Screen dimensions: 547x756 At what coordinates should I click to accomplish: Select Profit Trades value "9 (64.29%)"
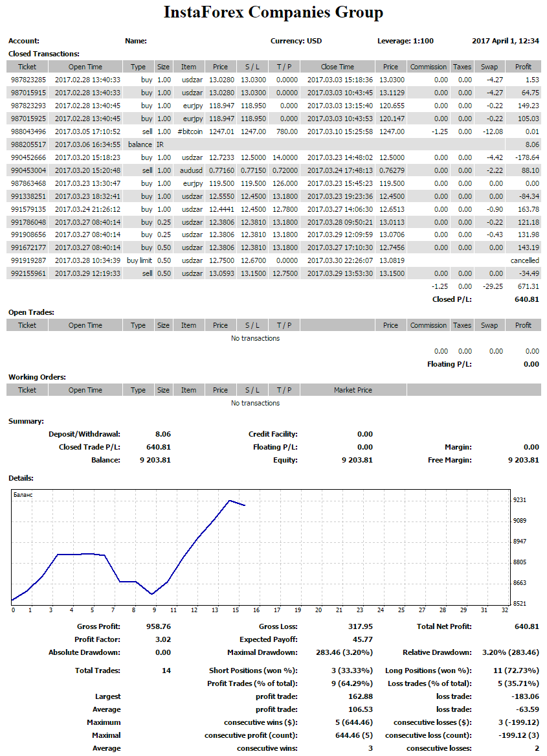tap(352, 683)
